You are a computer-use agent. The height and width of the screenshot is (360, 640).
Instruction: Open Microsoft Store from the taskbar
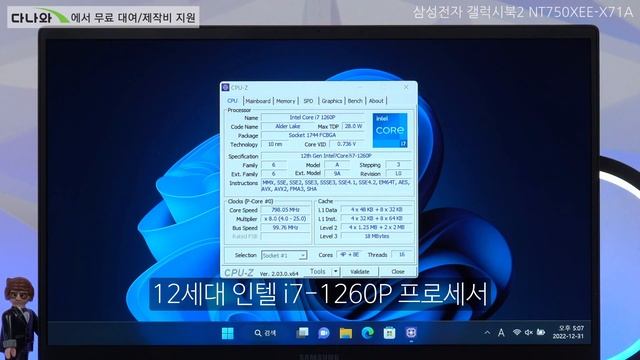pyautogui.click(x=389, y=333)
